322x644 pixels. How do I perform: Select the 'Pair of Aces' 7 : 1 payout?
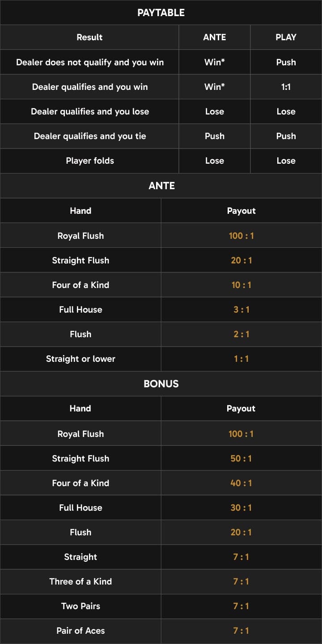tap(241, 631)
